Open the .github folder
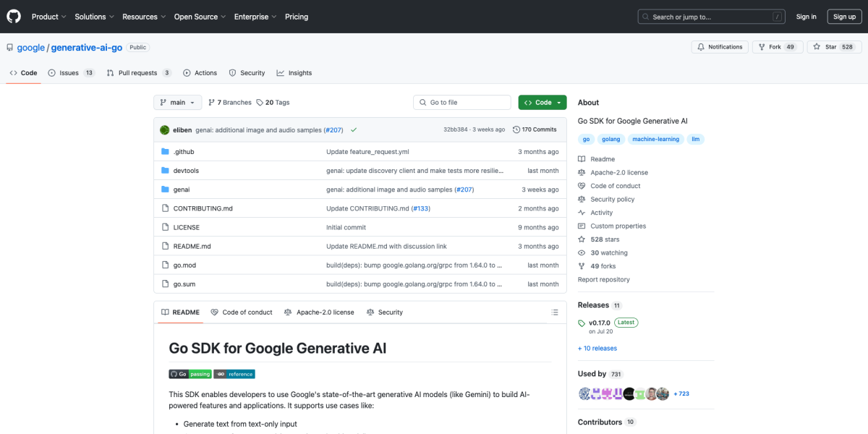Screen dimensions: 868x434 point(182,151)
